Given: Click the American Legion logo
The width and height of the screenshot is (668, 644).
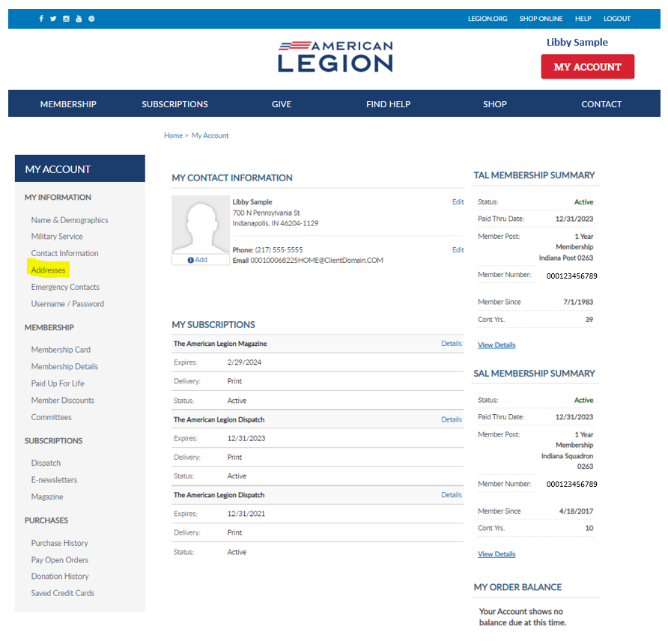Looking at the screenshot, I should 335,55.
